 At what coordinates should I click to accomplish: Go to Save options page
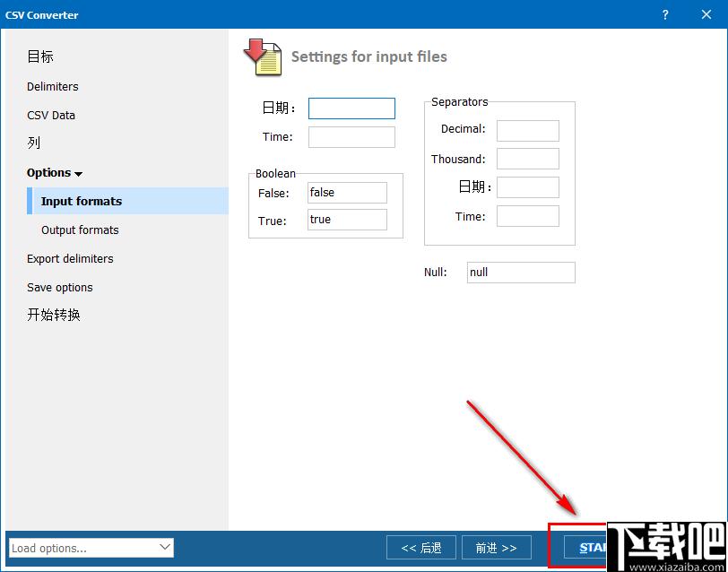[x=60, y=288]
